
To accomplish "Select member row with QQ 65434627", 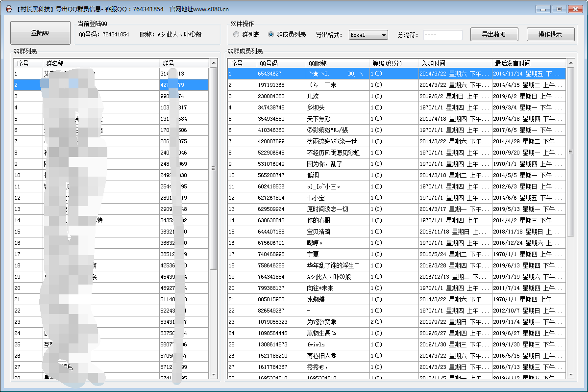I will [x=396, y=74].
